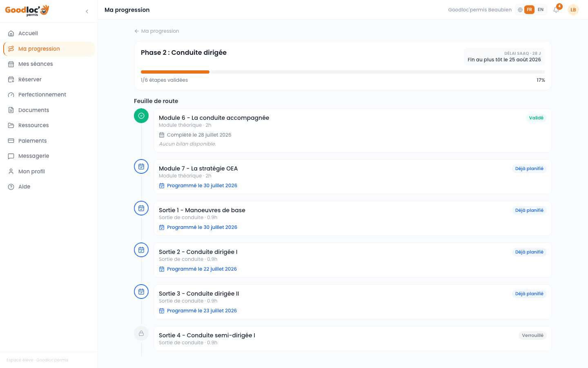Click Déjà planifié badge on Module 7
Image resolution: width=588 pixels, height=368 pixels.
[x=529, y=168]
